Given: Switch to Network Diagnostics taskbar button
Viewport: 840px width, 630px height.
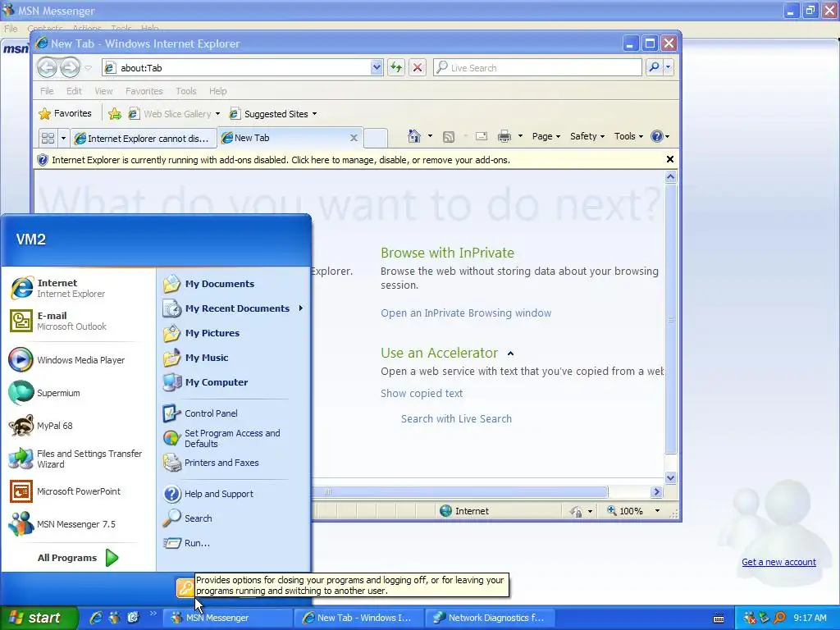Looking at the screenshot, I should 491,618.
